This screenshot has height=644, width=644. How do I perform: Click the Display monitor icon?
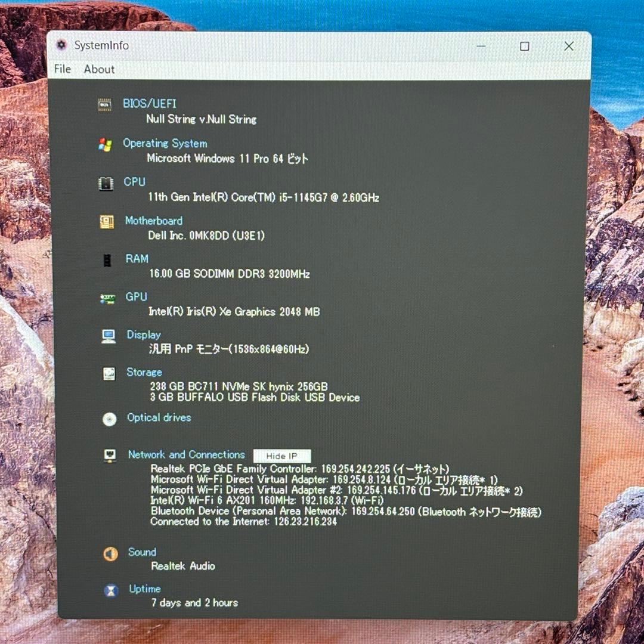coord(108,336)
